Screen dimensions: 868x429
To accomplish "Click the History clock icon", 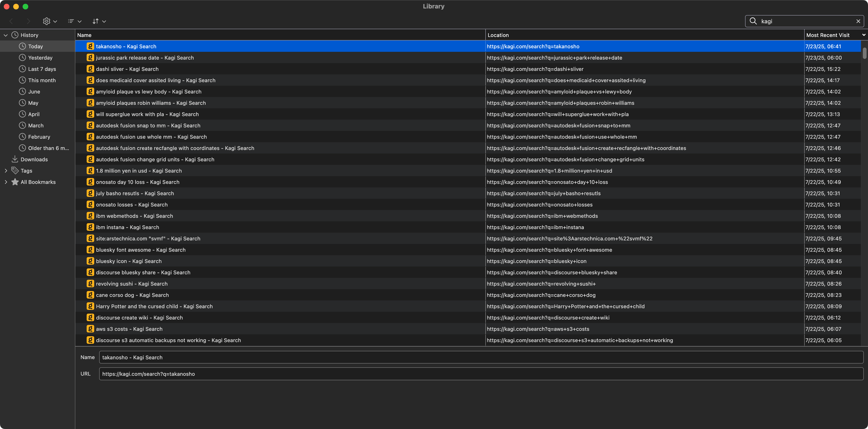I will click(15, 35).
